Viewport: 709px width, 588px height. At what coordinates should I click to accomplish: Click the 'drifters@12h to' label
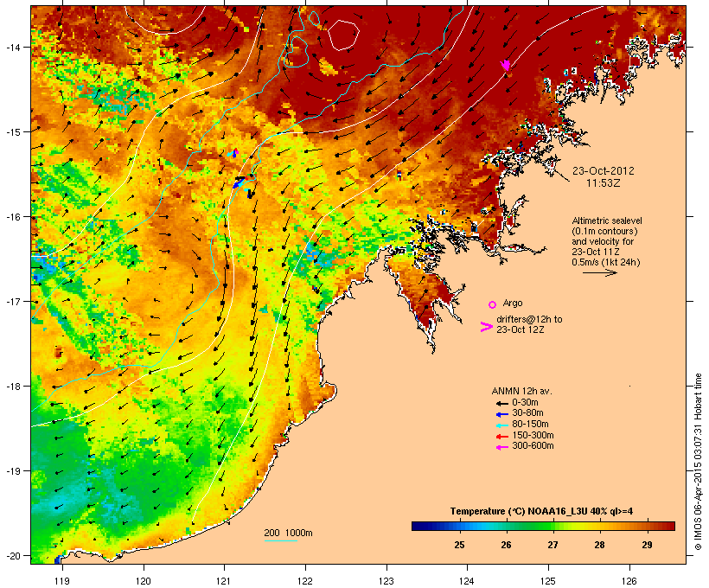click(529, 319)
